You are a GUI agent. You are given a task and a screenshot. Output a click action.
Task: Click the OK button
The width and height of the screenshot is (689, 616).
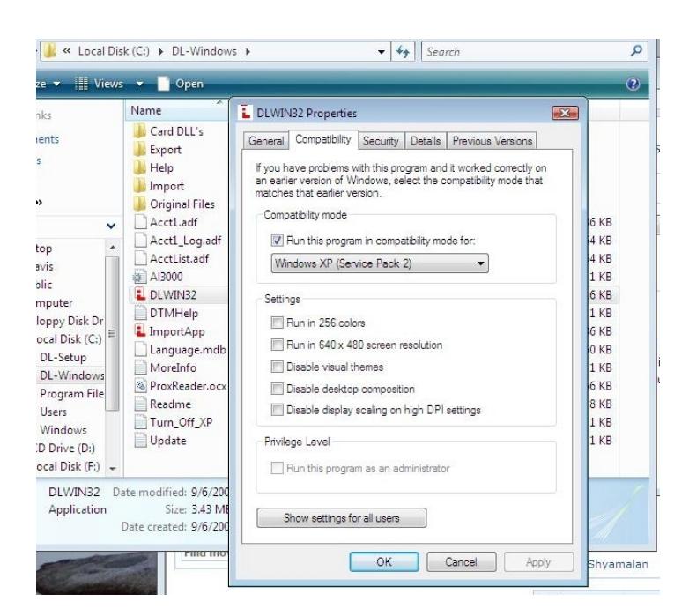(384, 562)
